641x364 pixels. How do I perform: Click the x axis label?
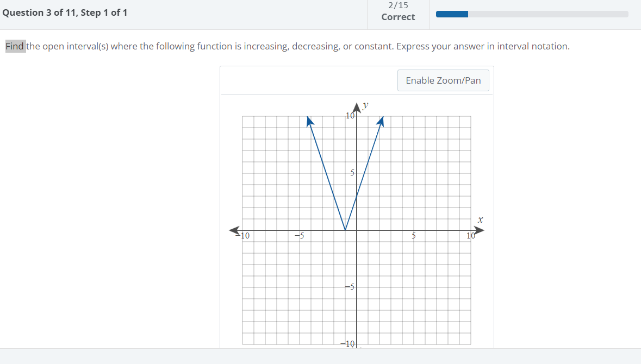coord(479,219)
